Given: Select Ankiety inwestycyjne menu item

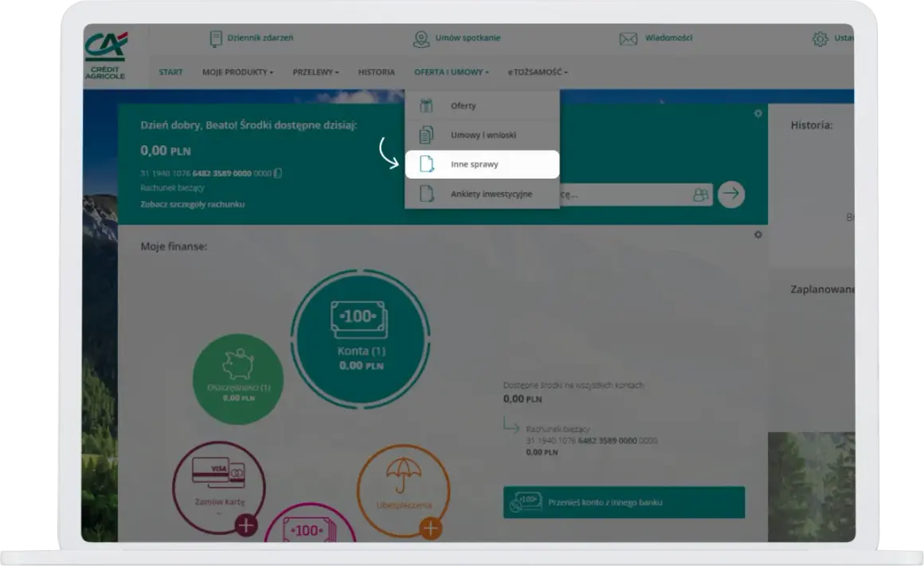Looking at the screenshot, I should [482, 194].
